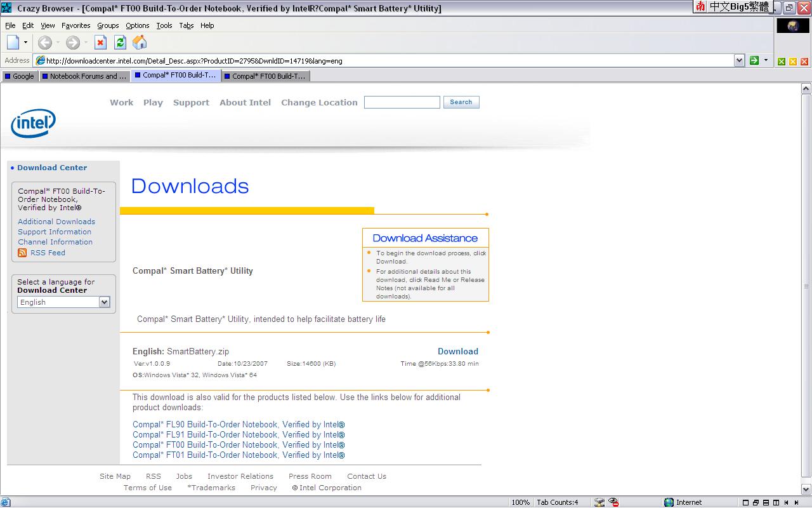
Task: Click the About Intel nav link
Action: click(x=245, y=102)
